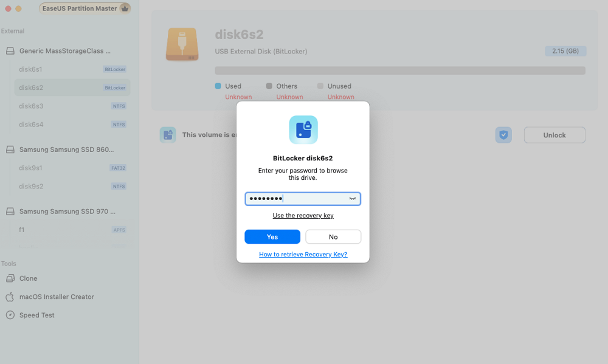Click the BitLocker lock icon in the dialog
Image resolution: width=608 pixels, height=364 pixels.
[303, 130]
